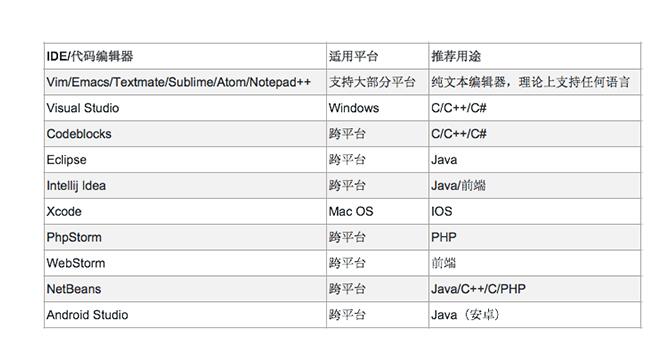Click the 适用平台 column header

[x=377, y=56]
